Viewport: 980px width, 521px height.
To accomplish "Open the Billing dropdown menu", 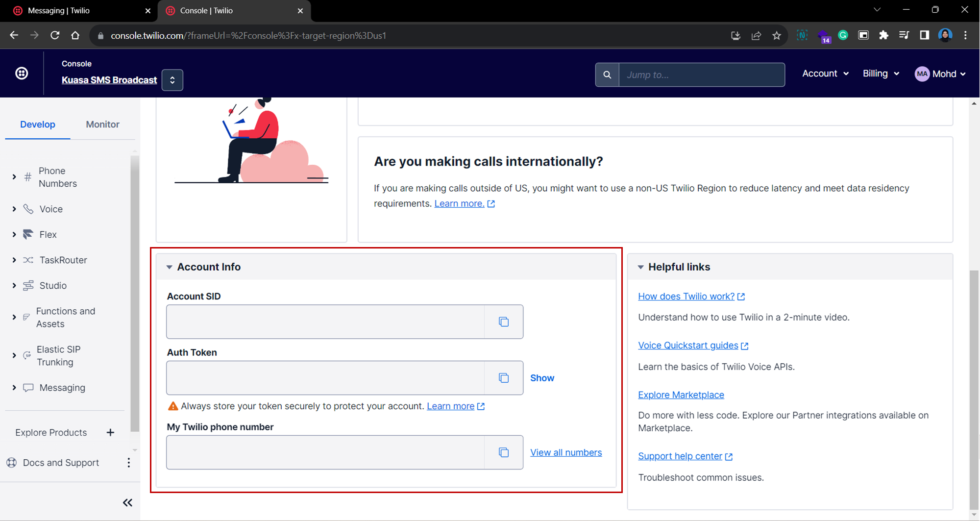I will (881, 74).
